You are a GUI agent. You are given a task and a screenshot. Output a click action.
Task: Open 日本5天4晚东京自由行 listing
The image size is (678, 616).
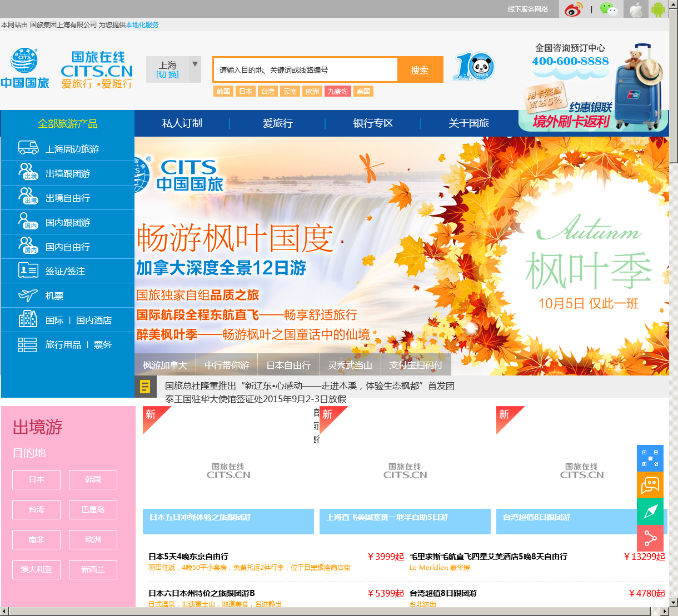pos(188,557)
